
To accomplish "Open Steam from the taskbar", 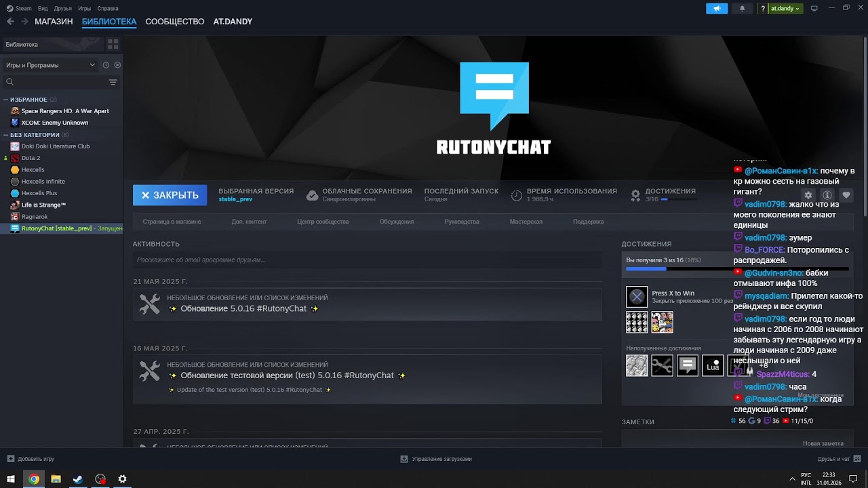I will tap(78, 479).
